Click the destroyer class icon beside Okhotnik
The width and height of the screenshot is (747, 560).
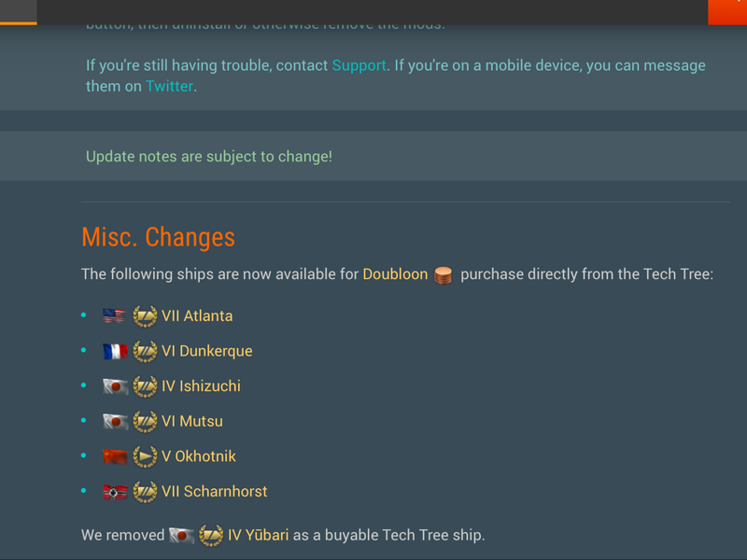145,456
